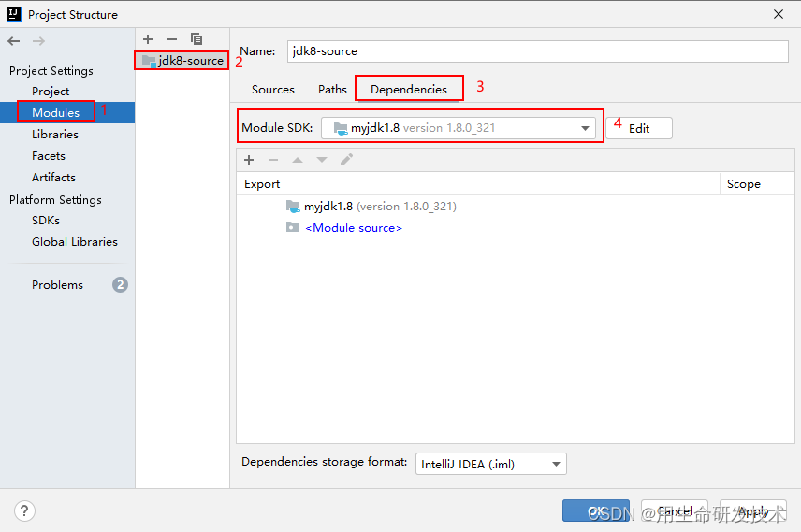Open Facets settings
Screen dimensions: 801x532
[49, 156]
